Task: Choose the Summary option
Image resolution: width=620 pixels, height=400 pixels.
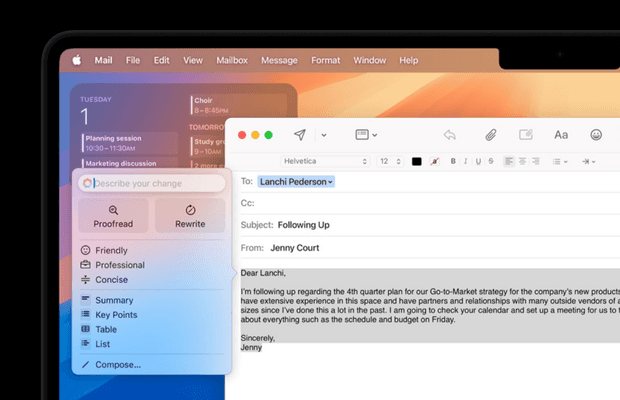Action: [x=107, y=300]
